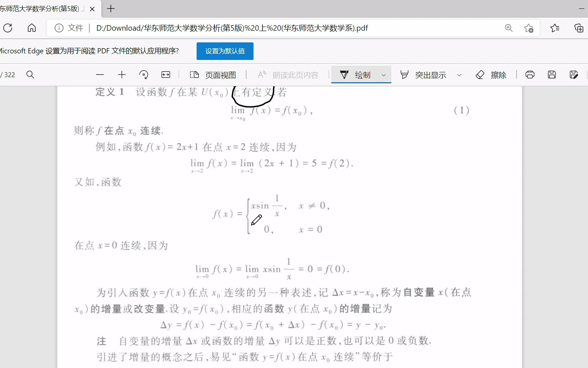The image size is (588, 368).
Task: Zoom in the PDF with plus
Action: tap(122, 75)
